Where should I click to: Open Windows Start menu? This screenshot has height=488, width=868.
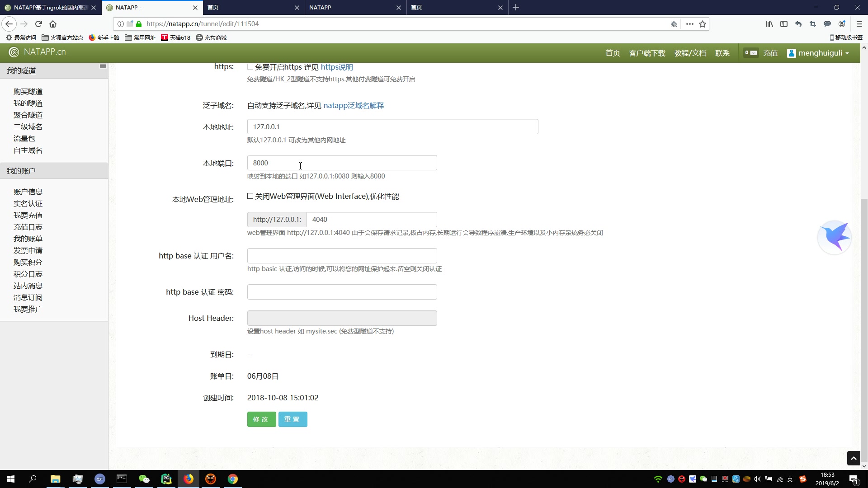[x=11, y=479]
